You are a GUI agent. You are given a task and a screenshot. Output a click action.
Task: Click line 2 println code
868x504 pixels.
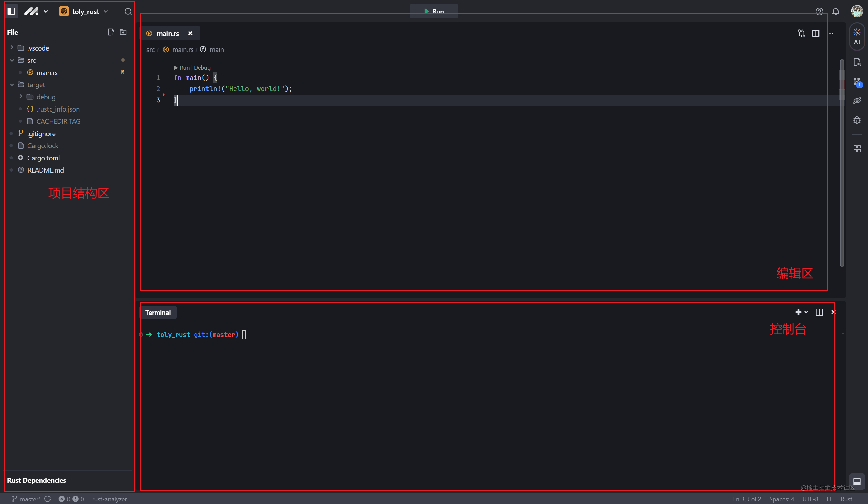pyautogui.click(x=240, y=89)
